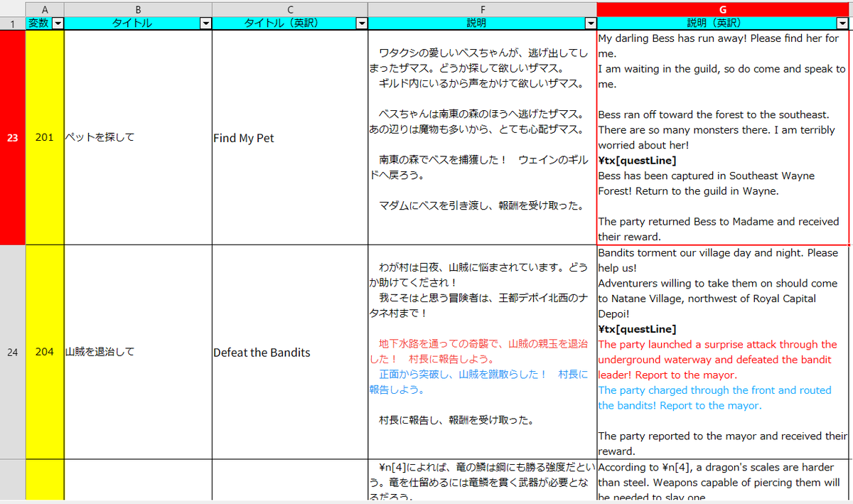Open the filter dropdown for 説明（英訳） column
This screenshot has height=504, width=853.
[x=843, y=23]
